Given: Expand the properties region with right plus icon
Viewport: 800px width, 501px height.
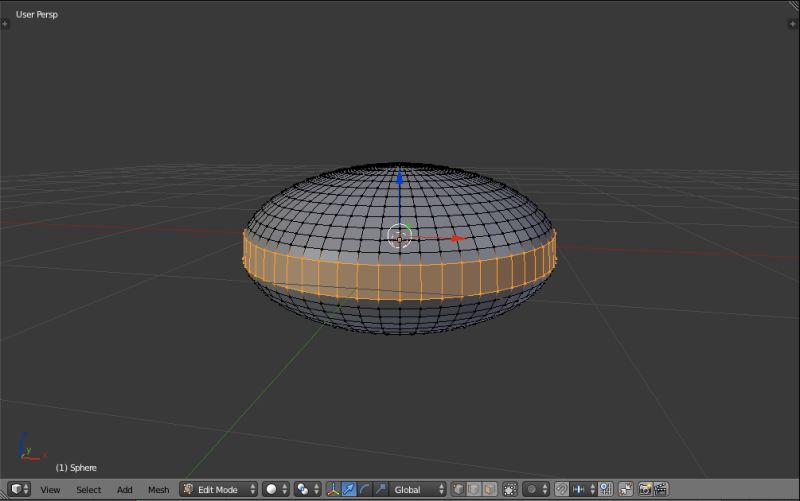Looking at the screenshot, I should (x=792, y=23).
